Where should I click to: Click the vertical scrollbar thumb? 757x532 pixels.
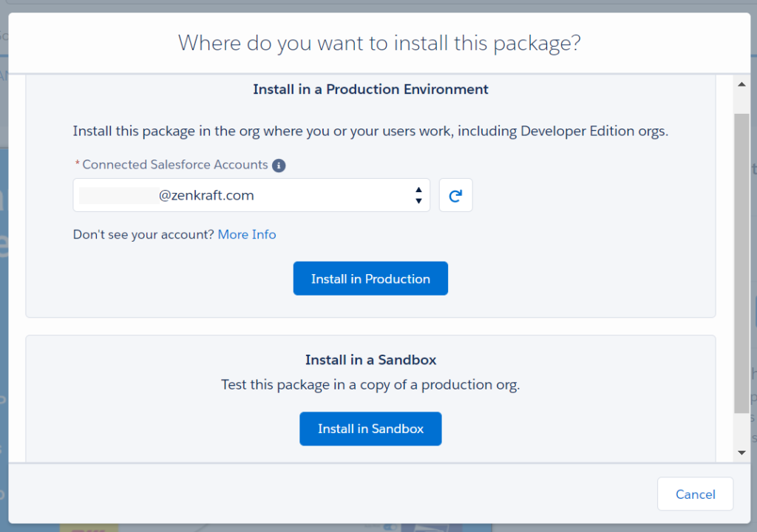[x=741, y=259]
